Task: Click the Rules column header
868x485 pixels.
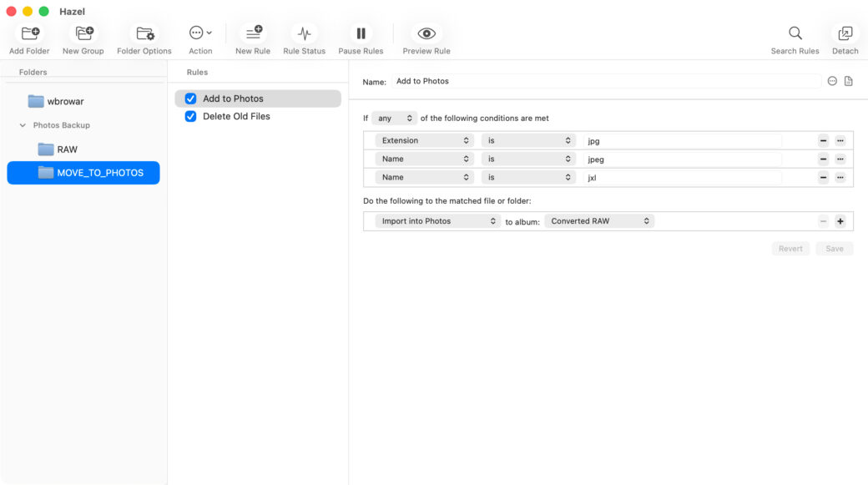Action: (x=197, y=72)
